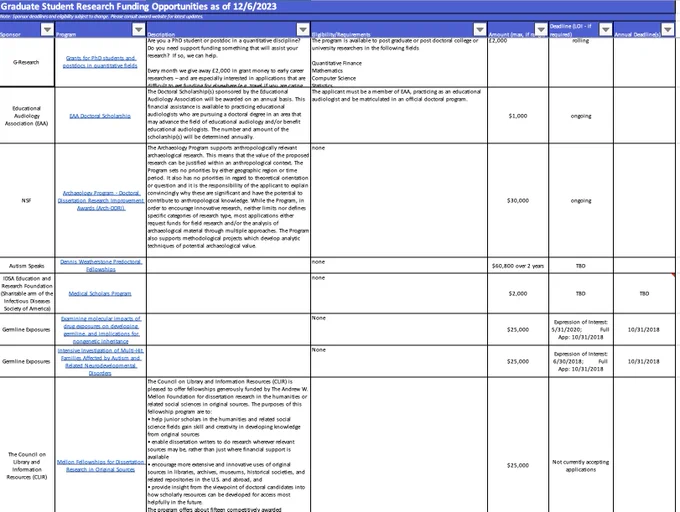Select the G-Research eligibility cell listing Quantitative Finance
The image size is (680, 512).
399,62
